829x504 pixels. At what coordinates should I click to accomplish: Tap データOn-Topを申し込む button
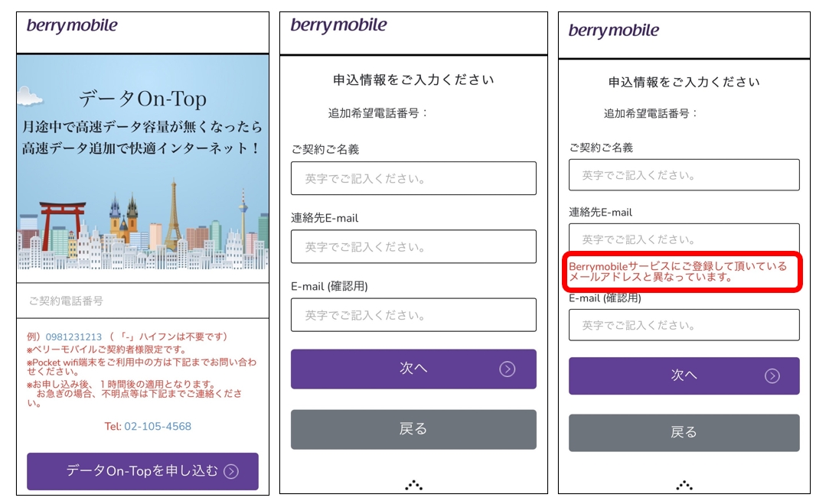pyautogui.click(x=142, y=470)
